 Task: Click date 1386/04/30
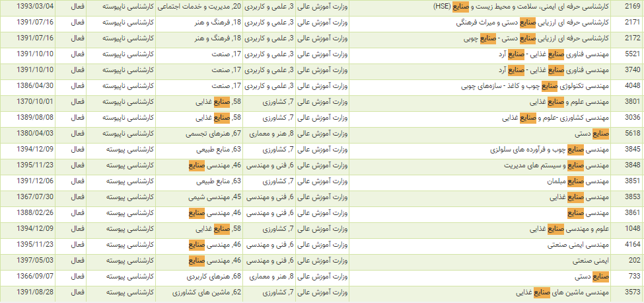[x=35, y=85]
